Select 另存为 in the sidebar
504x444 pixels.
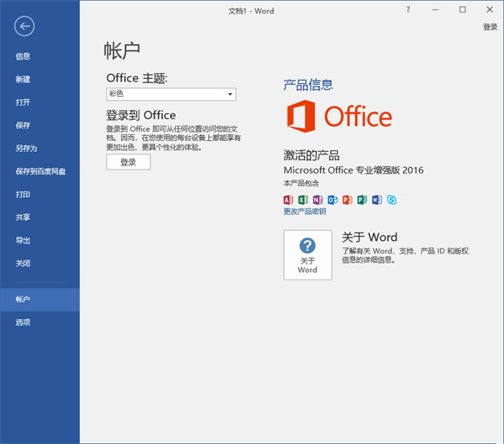[x=26, y=149]
